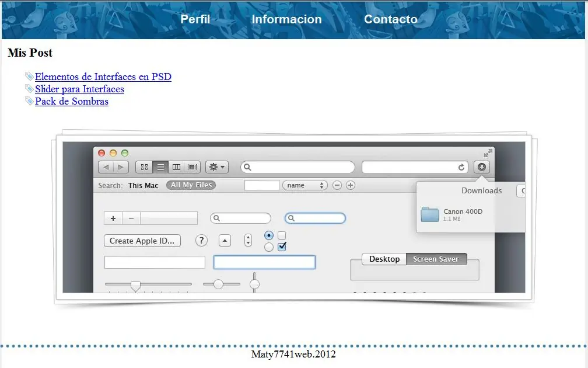Click the Canon 400D folder icon
Viewport: 588px width, 368px height.
click(430, 214)
